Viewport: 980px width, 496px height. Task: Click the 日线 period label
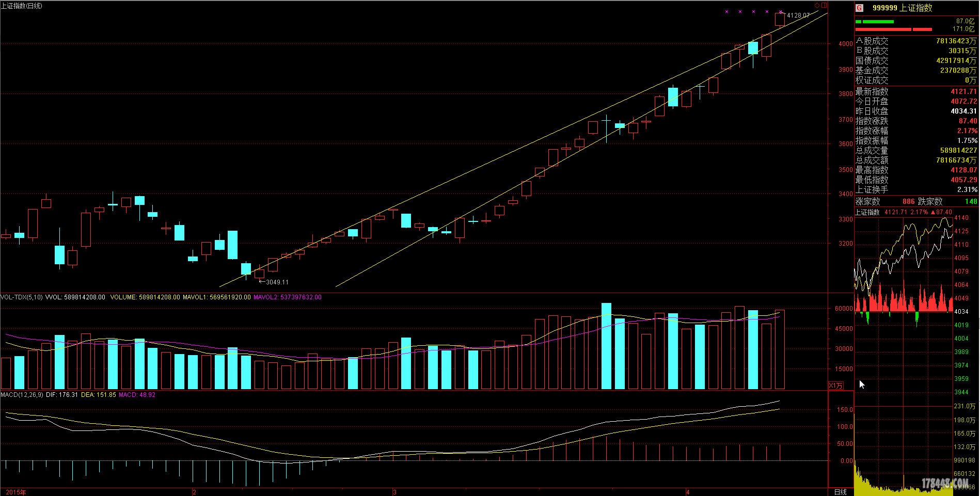(840, 492)
